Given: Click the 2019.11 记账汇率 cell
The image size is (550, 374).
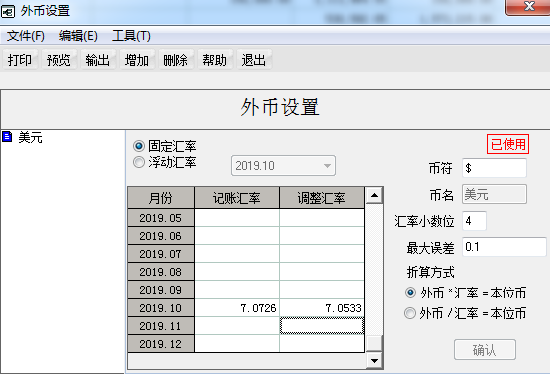Looking at the screenshot, I should point(237,326).
